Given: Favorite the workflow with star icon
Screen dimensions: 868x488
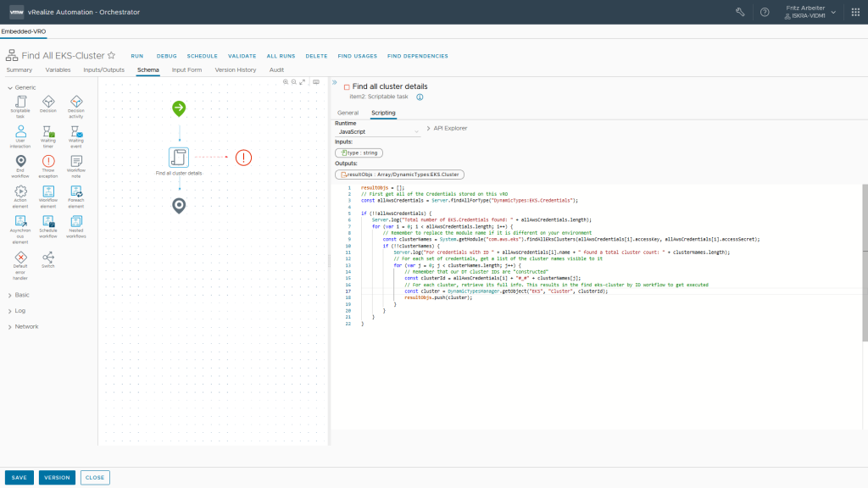Looking at the screenshot, I should [111, 55].
